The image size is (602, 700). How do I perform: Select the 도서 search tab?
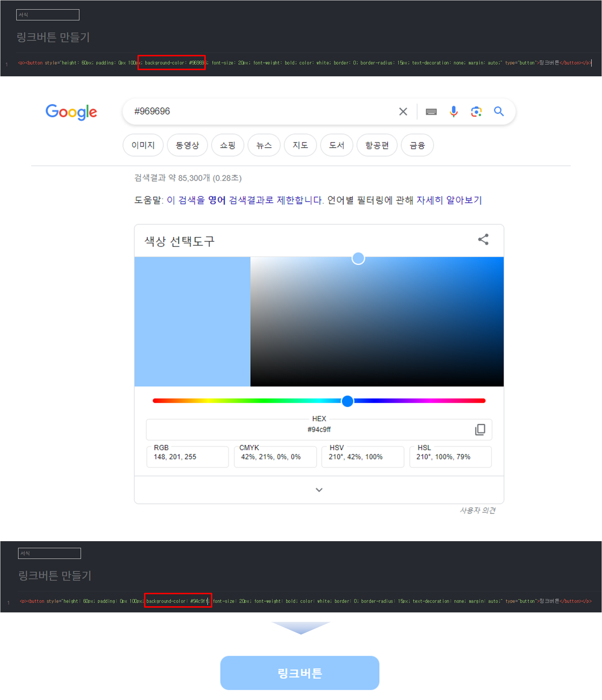pos(337,145)
